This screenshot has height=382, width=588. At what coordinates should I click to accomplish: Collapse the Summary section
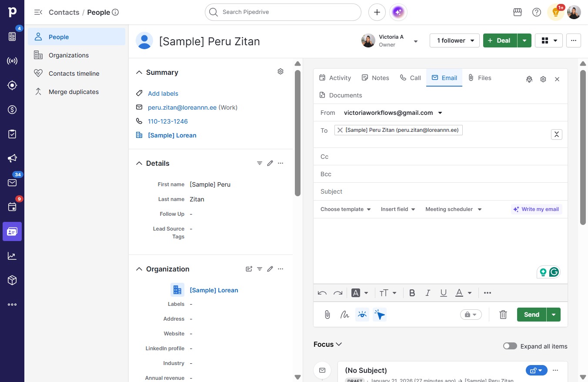tap(139, 72)
